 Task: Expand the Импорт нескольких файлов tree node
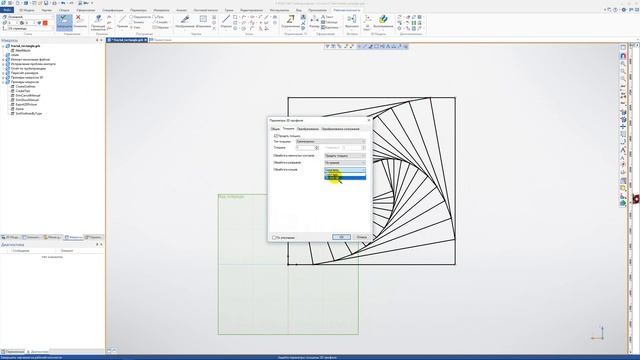(3, 60)
